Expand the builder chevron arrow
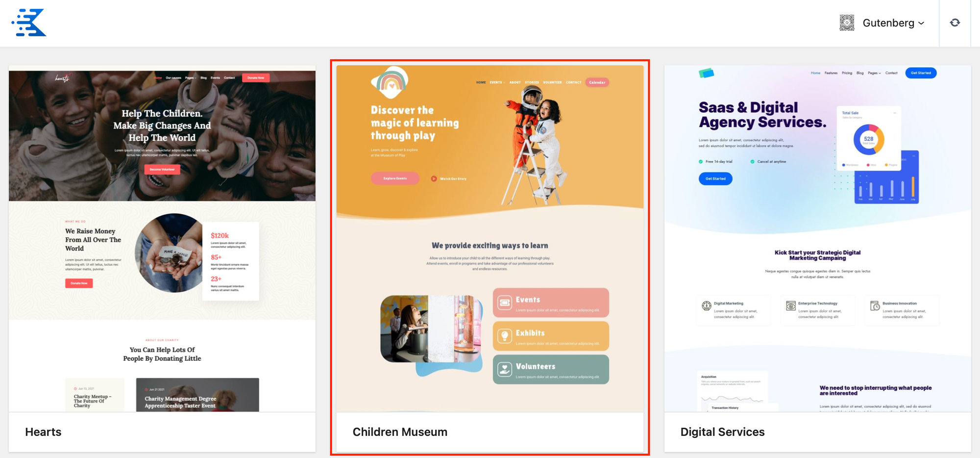Viewport: 980px width, 458px height. (x=921, y=23)
